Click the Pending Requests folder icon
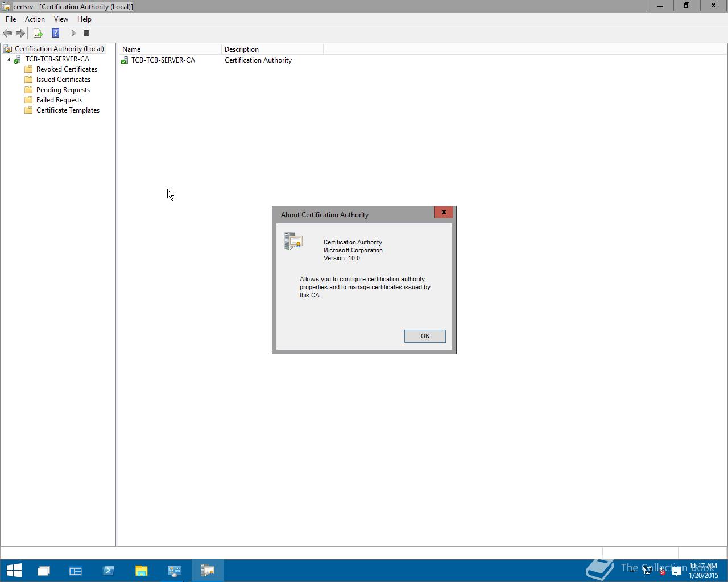The height and width of the screenshot is (582, 728). pyautogui.click(x=28, y=90)
